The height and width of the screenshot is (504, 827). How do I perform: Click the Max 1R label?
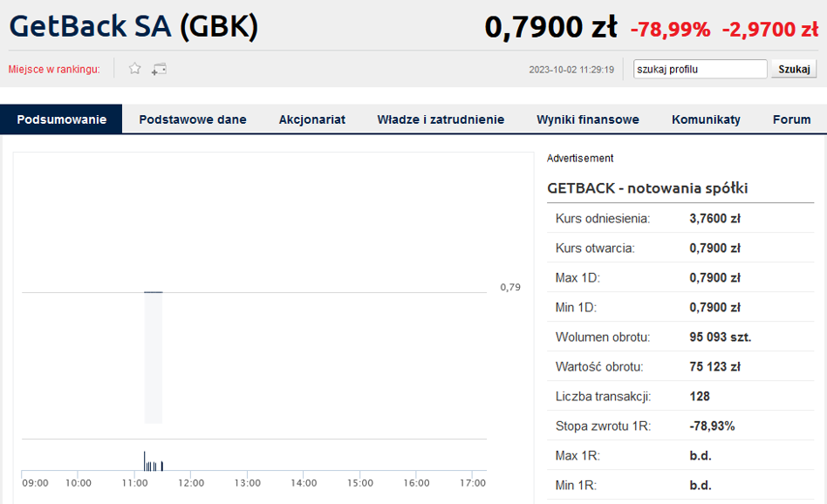[x=578, y=455]
